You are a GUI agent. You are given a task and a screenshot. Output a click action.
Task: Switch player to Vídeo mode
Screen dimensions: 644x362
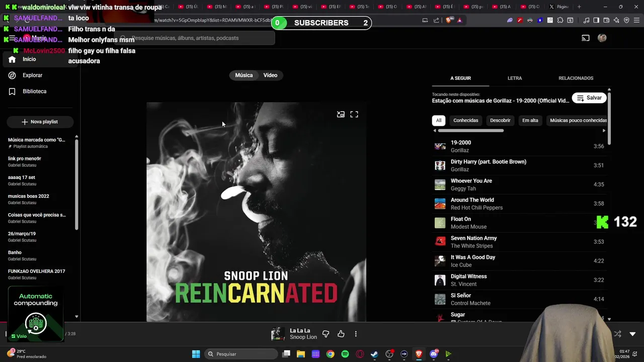[x=270, y=75]
